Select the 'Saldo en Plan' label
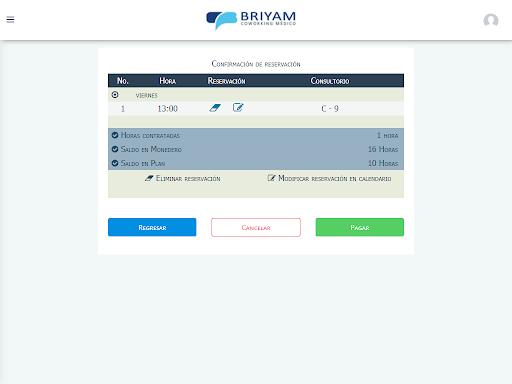The height and width of the screenshot is (384, 512). [x=143, y=163]
